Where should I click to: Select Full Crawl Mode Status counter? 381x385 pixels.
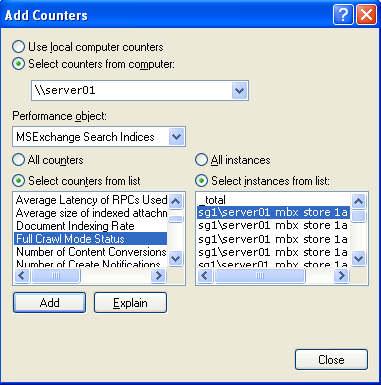pyautogui.click(x=91, y=239)
